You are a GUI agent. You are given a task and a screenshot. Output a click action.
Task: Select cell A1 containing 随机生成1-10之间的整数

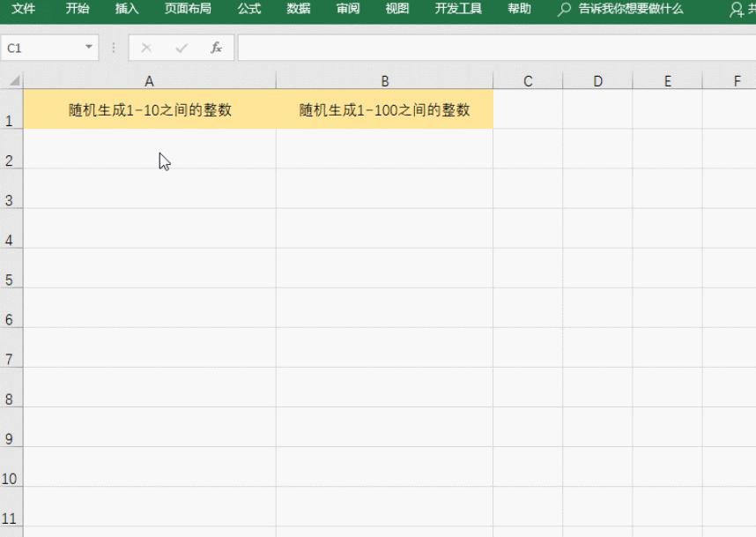click(148, 110)
